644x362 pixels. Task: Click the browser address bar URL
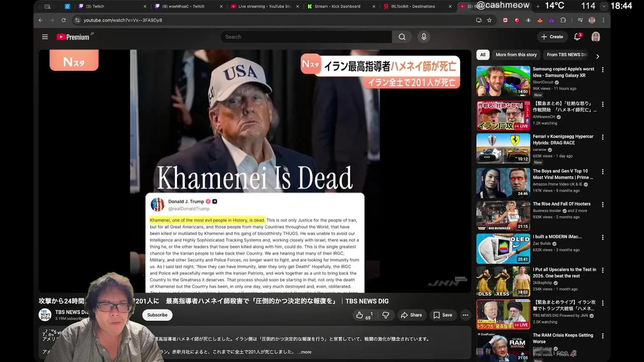coord(123,20)
